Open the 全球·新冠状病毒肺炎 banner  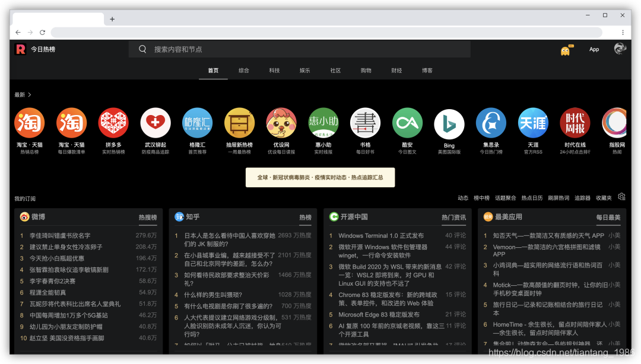(320, 177)
